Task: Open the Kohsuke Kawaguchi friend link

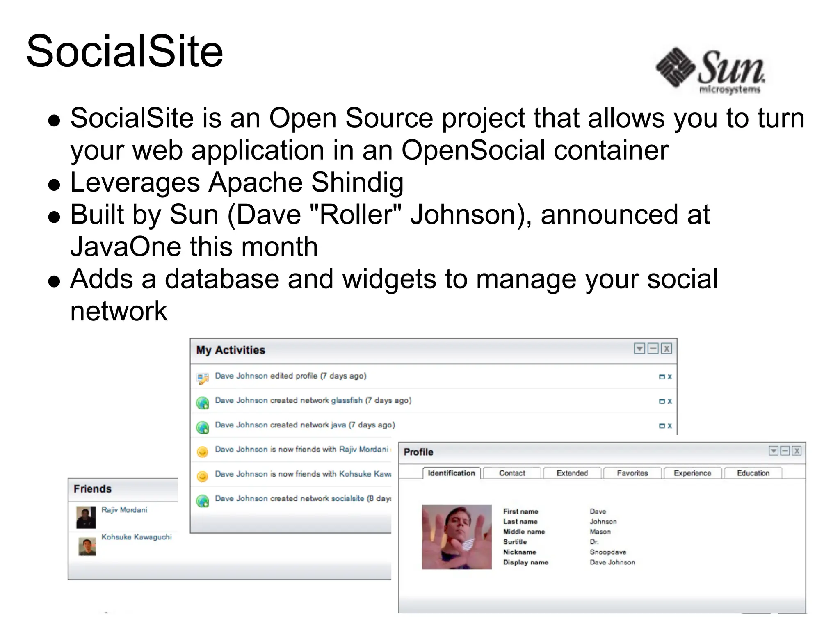Action: 137,537
